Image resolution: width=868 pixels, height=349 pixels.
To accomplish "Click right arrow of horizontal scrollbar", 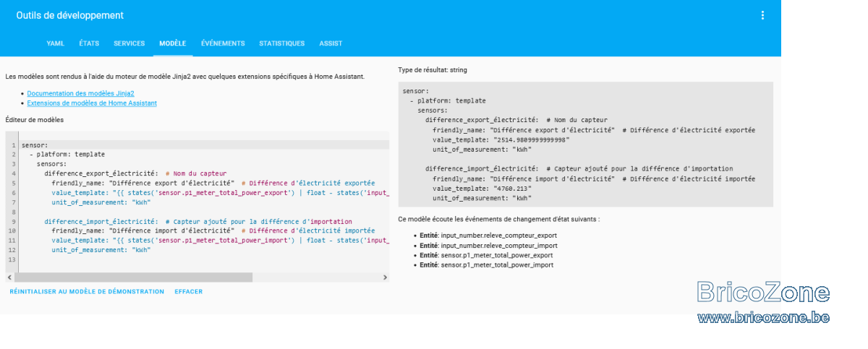I will coord(385,277).
